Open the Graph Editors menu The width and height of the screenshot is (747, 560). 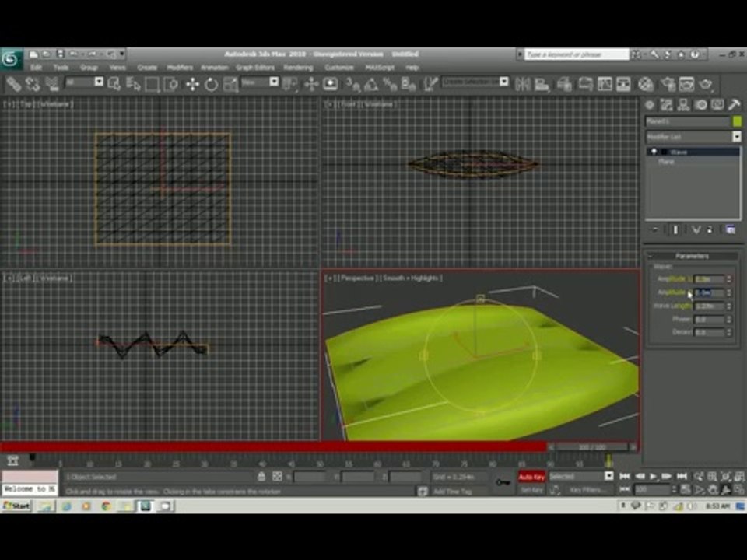(255, 68)
